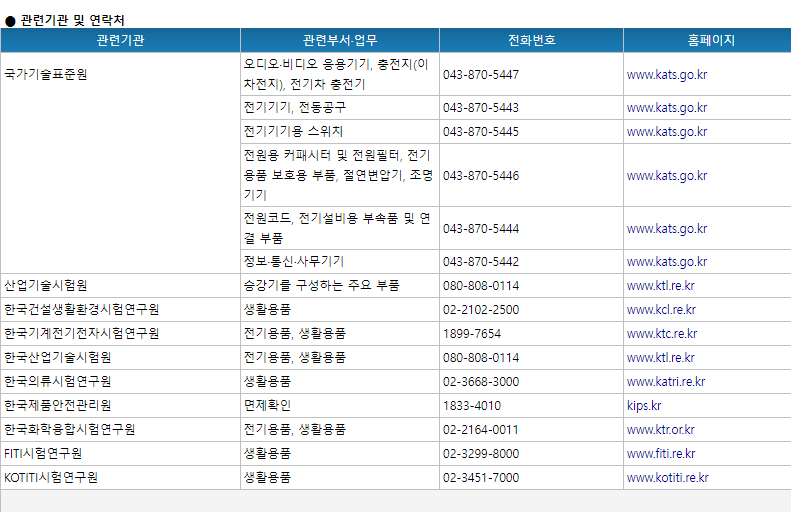Click phone number 02-2102-2500
Image resolution: width=791 pixels, height=512 pixels.
(x=481, y=310)
